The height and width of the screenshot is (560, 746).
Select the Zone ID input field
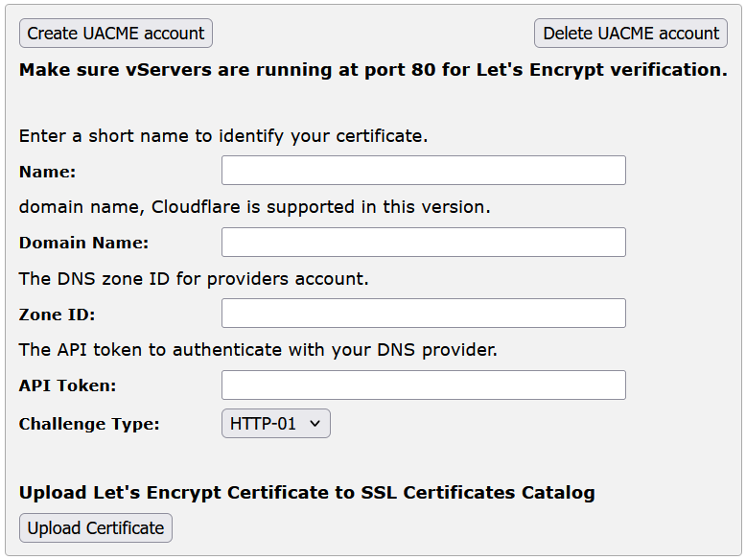423,314
